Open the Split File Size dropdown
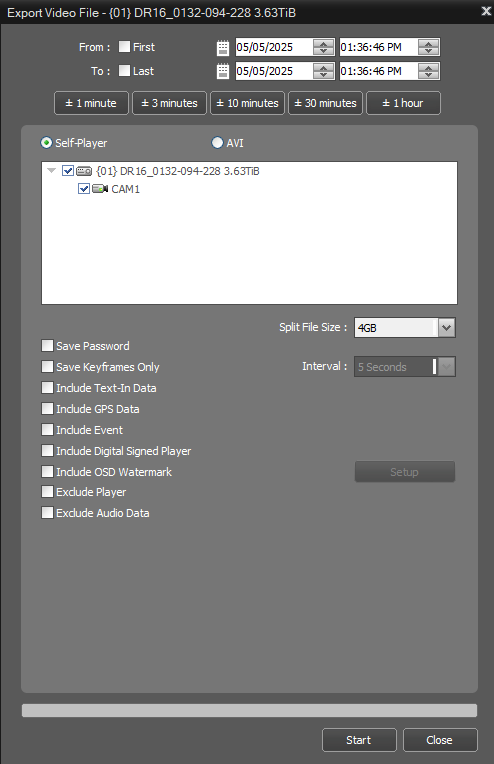The image size is (494, 764). point(447,327)
